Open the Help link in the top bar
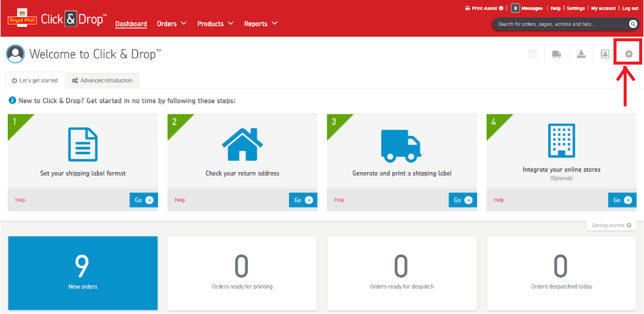The width and height of the screenshot is (644, 314). pos(555,8)
